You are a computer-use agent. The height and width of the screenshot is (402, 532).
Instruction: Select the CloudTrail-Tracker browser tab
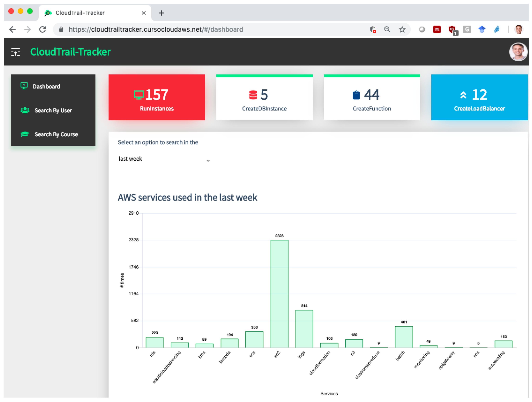tap(95, 13)
